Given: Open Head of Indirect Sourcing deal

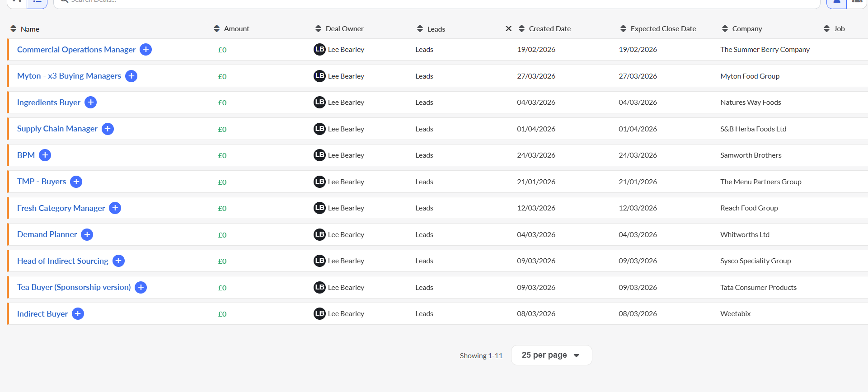Looking at the screenshot, I should pos(63,261).
